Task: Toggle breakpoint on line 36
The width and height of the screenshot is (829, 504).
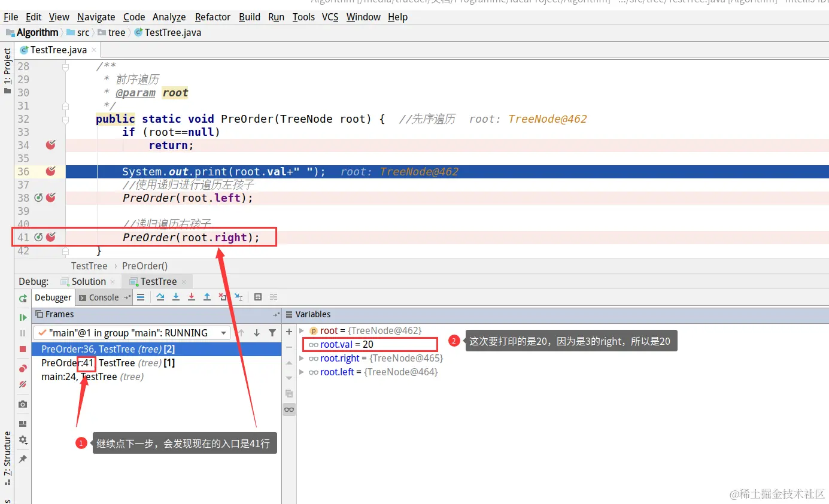Action: click(x=51, y=171)
